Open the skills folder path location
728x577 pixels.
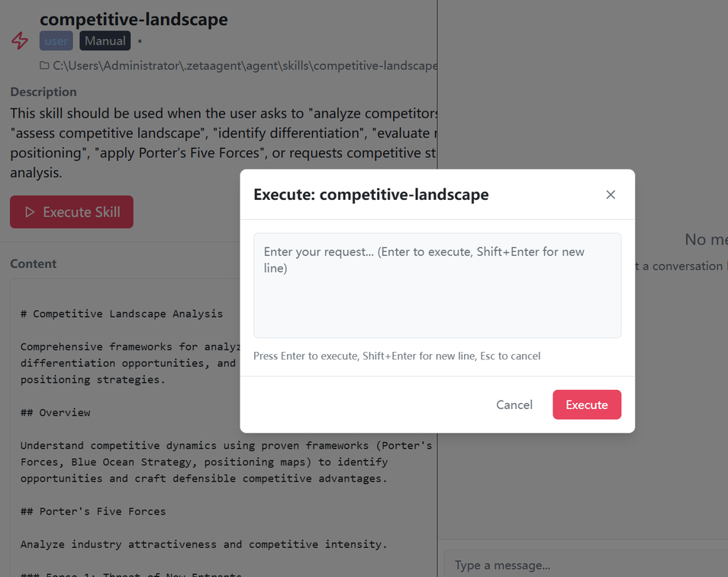[229, 66]
